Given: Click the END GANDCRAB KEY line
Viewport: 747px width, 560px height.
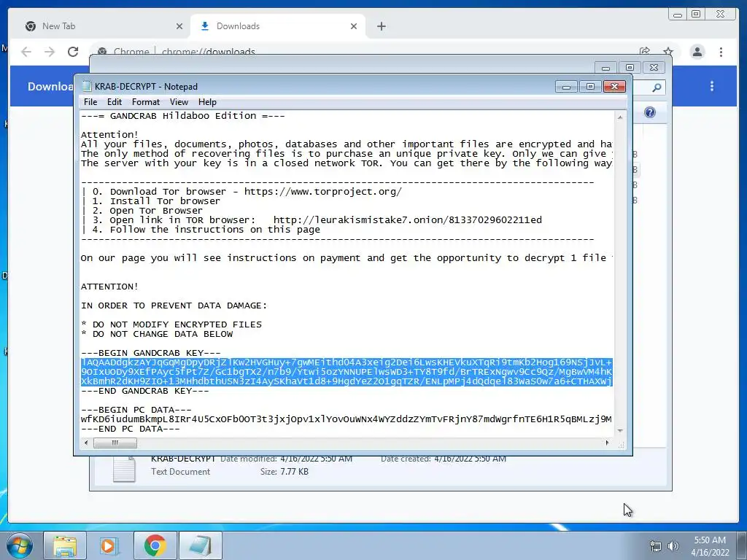Looking at the screenshot, I should coord(145,391).
